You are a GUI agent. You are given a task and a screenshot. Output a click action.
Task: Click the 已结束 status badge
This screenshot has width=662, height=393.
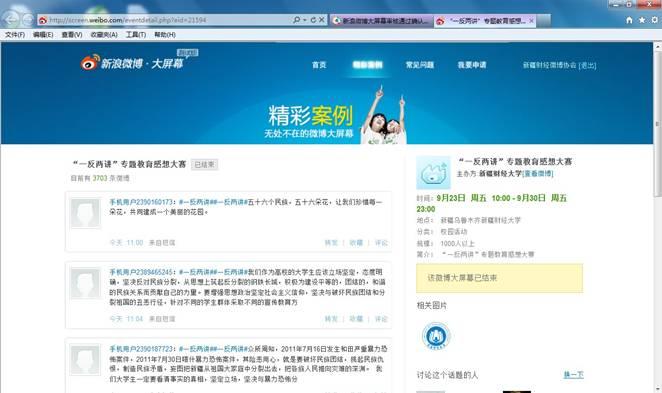tap(204, 164)
